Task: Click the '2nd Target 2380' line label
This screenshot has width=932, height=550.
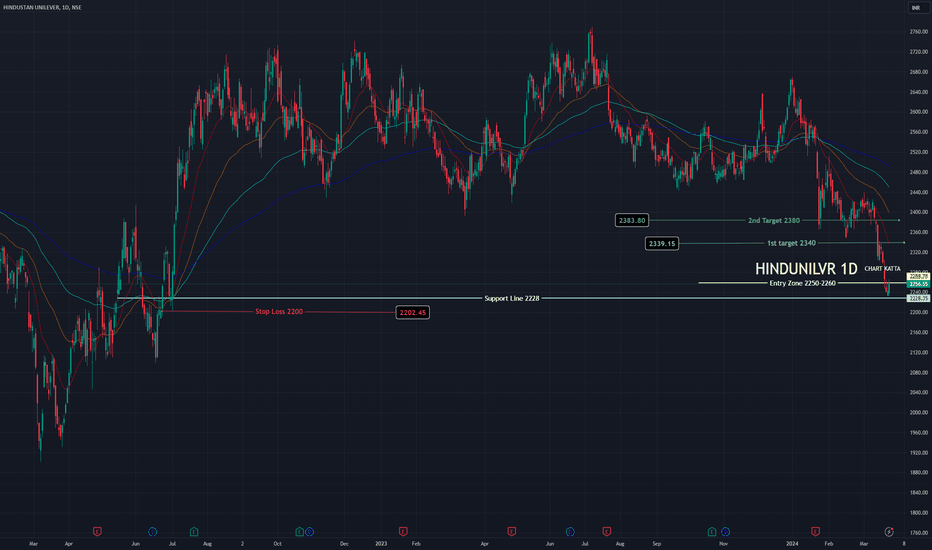Action: (773, 221)
